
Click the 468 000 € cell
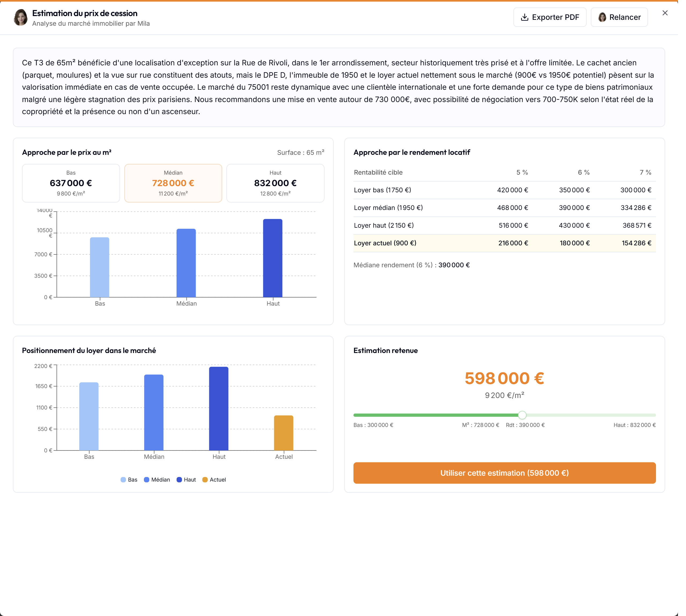pyautogui.click(x=512, y=208)
